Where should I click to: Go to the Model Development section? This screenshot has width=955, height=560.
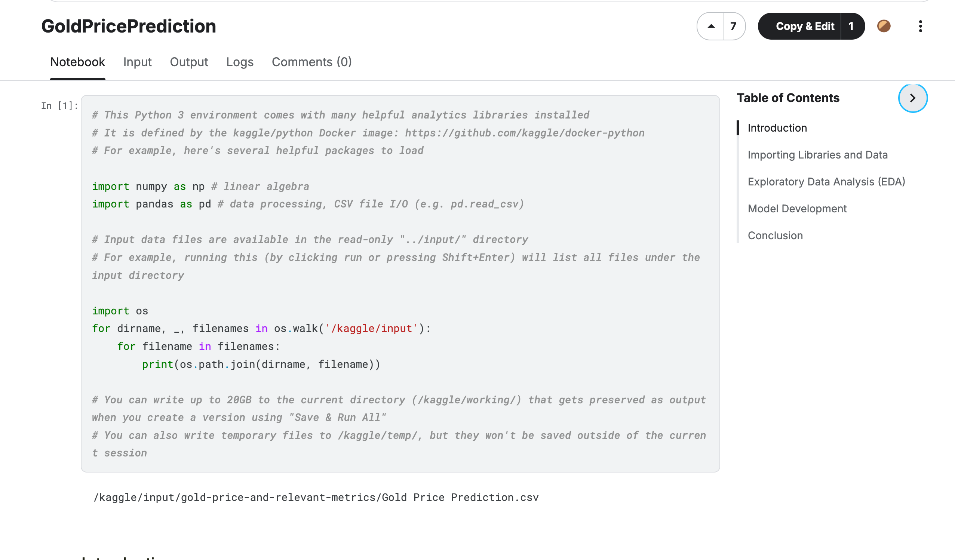(x=796, y=209)
